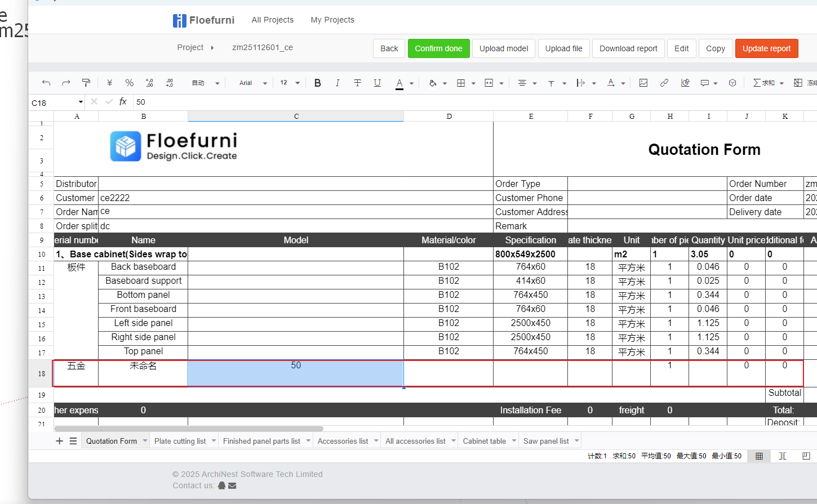The height and width of the screenshot is (504, 817).
Task: Select the format painter tool
Action: [x=86, y=83]
